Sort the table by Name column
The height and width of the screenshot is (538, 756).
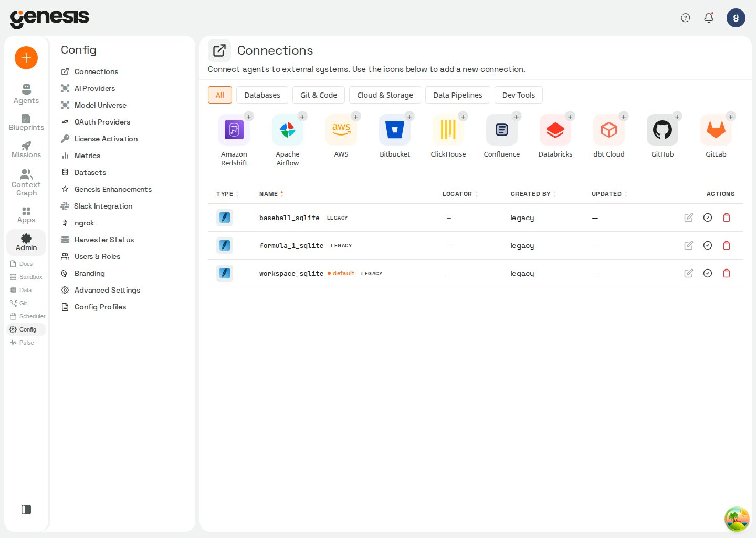click(x=271, y=194)
